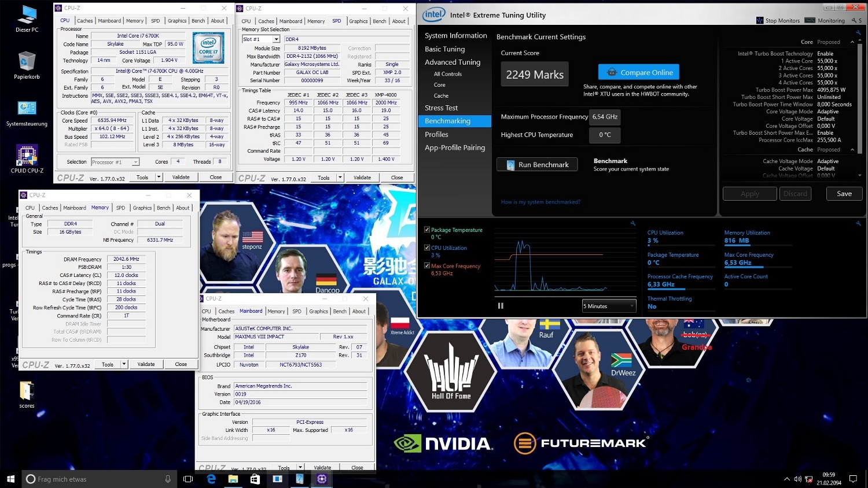Switch to CPU-Z taskbar icon
This screenshot has height=488, width=868.
(322, 479)
